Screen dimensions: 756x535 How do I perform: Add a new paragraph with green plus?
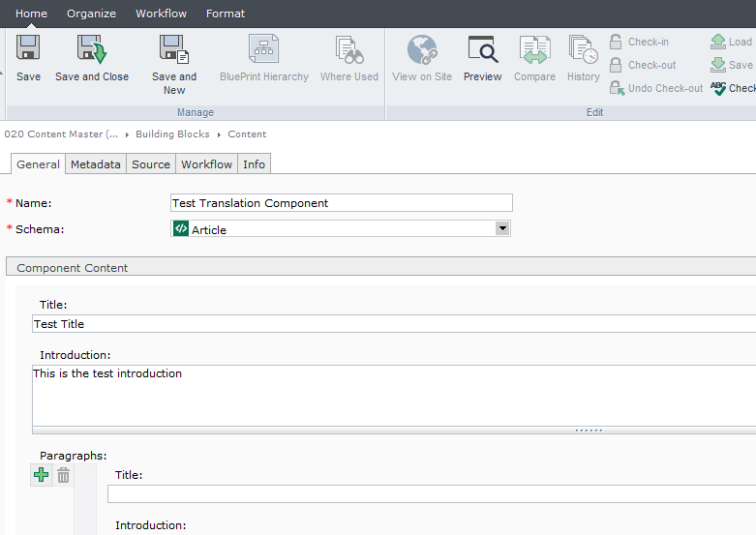(x=41, y=475)
